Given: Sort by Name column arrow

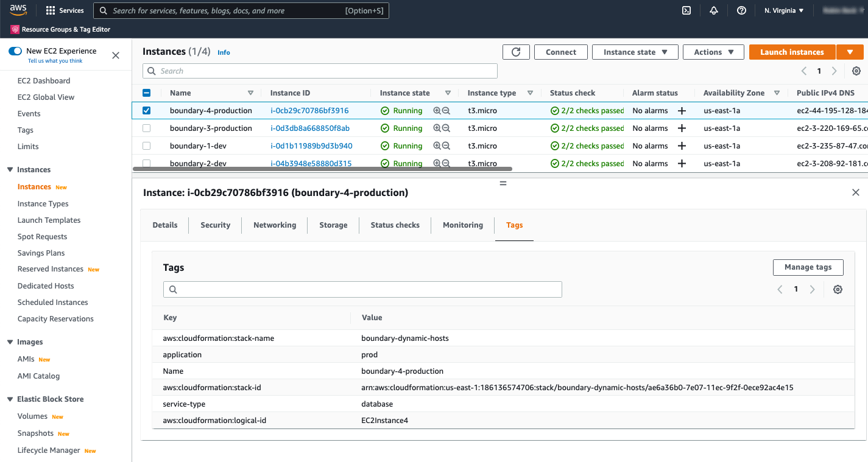Looking at the screenshot, I should point(250,93).
